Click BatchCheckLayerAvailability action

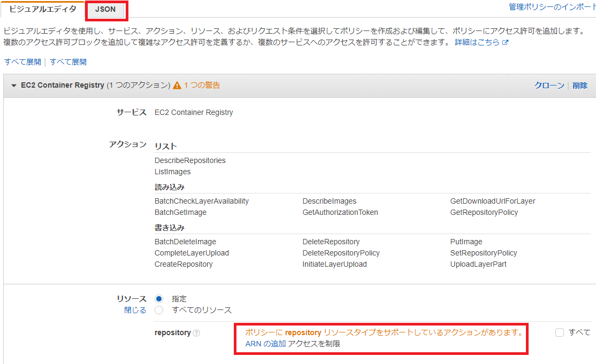pos(202,201)
